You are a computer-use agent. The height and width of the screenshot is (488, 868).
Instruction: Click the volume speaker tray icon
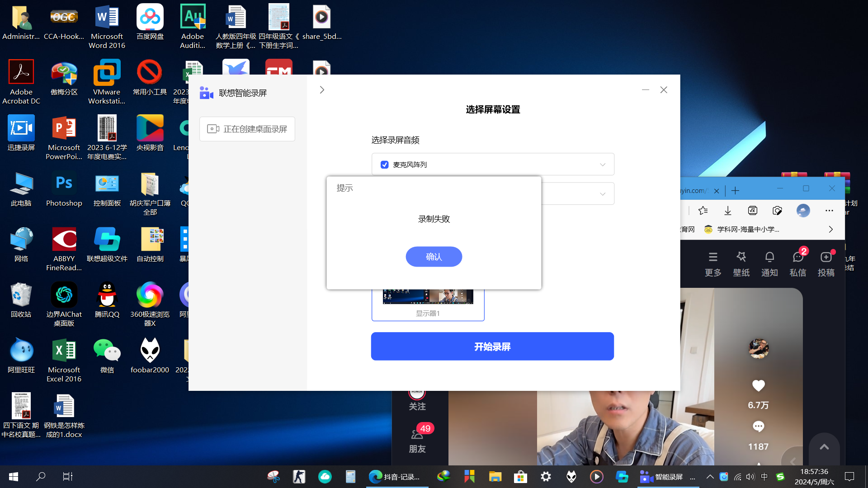pos(750,477)
